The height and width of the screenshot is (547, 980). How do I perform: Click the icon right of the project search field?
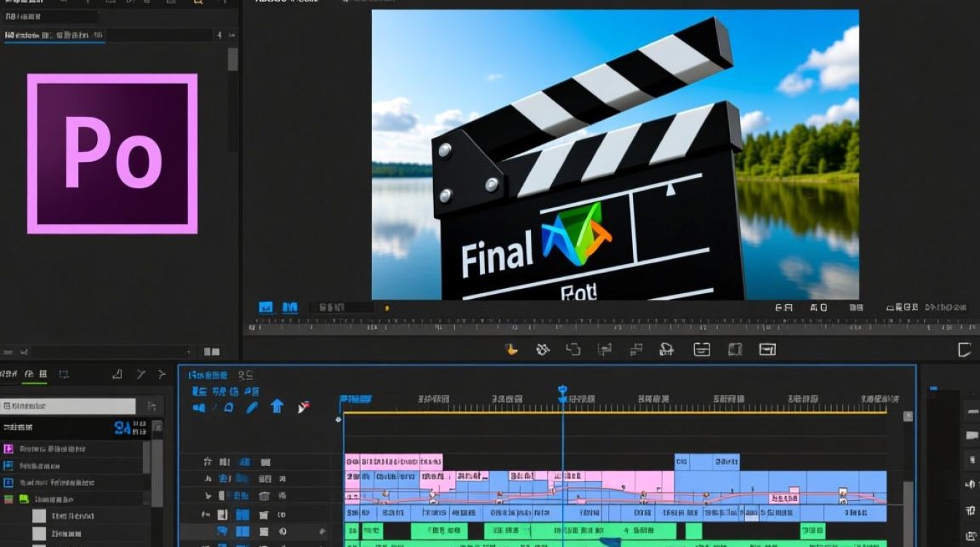coord(152,406)
